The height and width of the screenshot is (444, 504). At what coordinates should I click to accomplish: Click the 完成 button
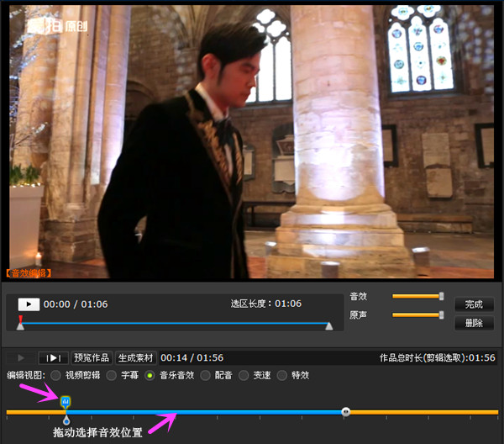coord(474,304)
